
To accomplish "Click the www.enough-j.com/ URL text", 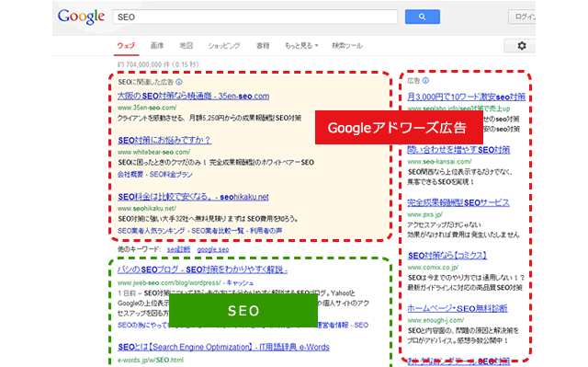I will [435, 320].
